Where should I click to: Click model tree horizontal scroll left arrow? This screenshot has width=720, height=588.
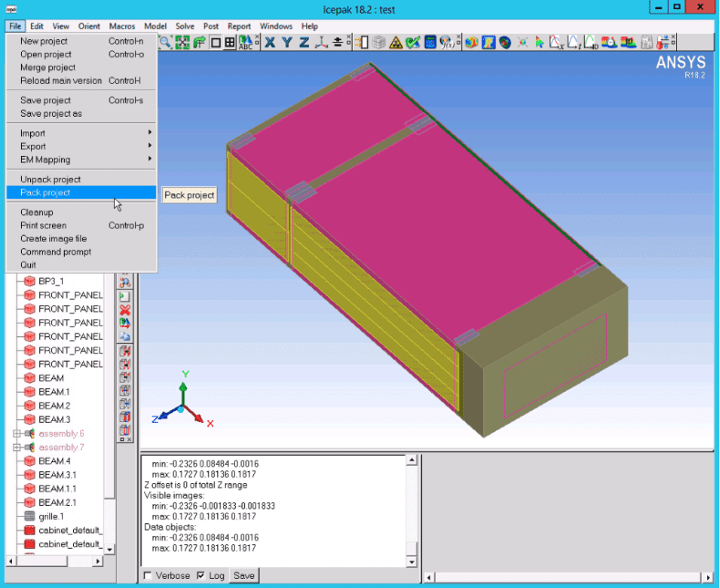[11, 561]
